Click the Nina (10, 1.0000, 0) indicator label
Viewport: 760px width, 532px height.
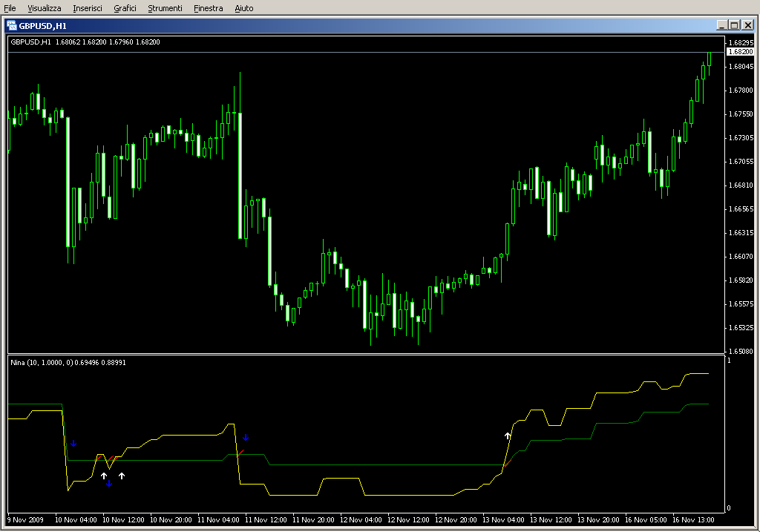coord(68,362)
